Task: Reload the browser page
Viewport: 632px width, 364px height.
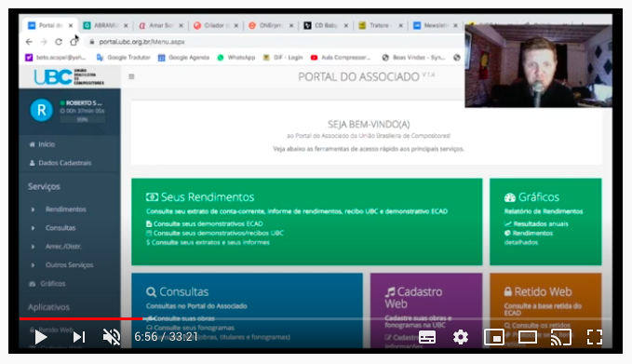Action: pos(59,42)
